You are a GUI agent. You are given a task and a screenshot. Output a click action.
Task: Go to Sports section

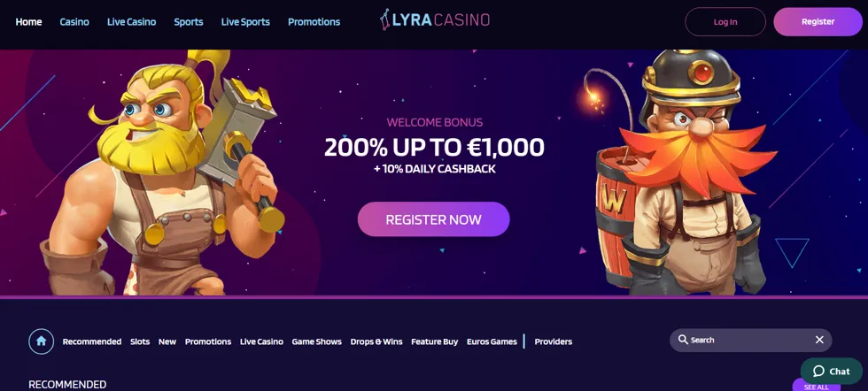(188, 22)
